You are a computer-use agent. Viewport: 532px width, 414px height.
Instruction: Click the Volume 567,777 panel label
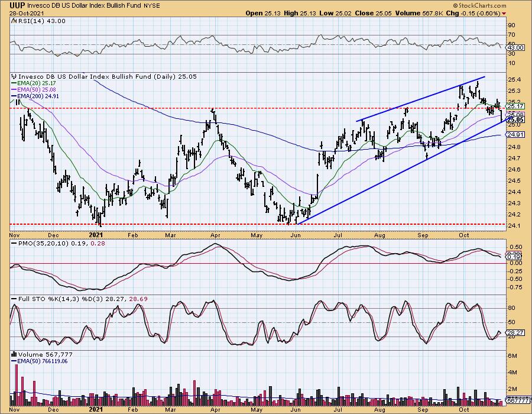(x=45, y=355)
